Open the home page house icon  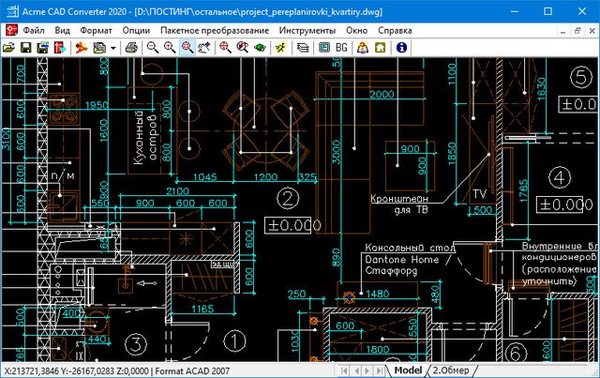(380, 48)
